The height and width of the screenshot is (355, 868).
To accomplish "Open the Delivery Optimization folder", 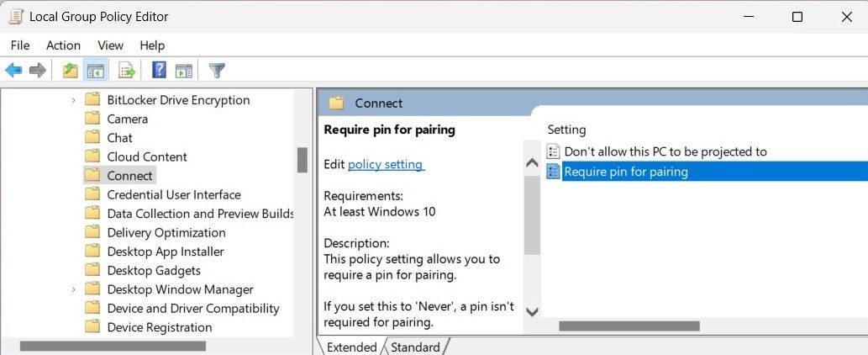I will tap(166, 232).
